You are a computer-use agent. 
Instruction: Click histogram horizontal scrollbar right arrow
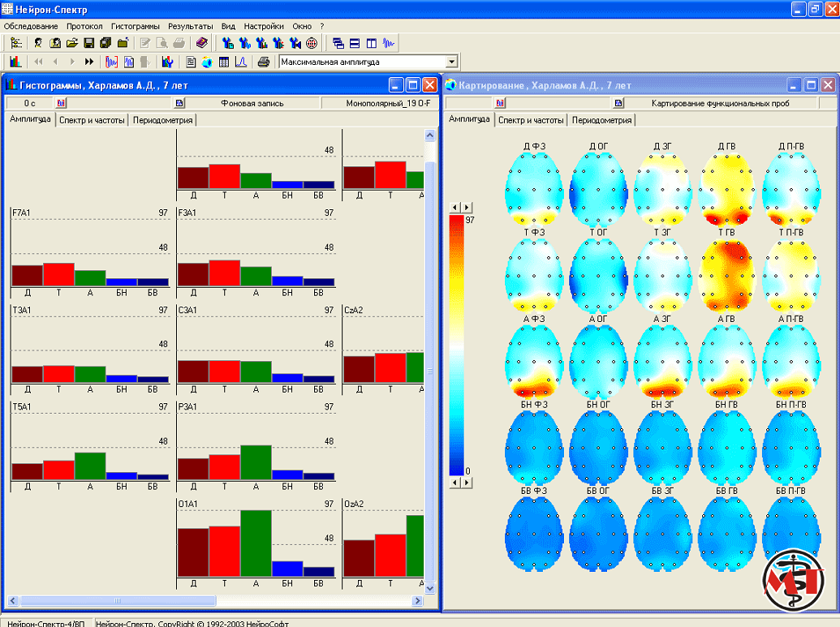(418, 601)
